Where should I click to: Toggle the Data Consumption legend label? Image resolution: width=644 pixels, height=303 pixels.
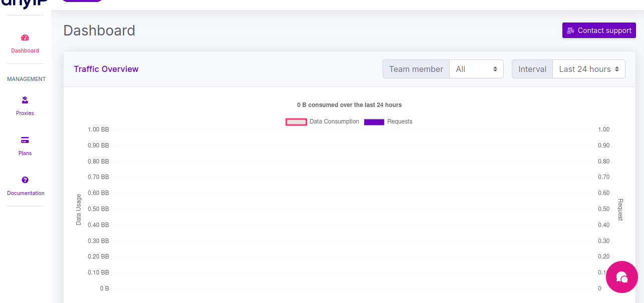tap(334, 121)
